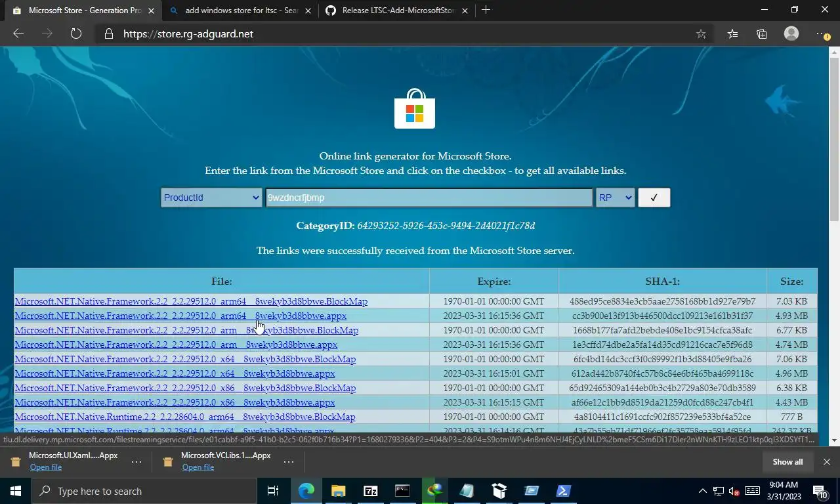Close the 'add windows store for ltsc' tab
840x504 pixels.
click(x=308, y=10)
